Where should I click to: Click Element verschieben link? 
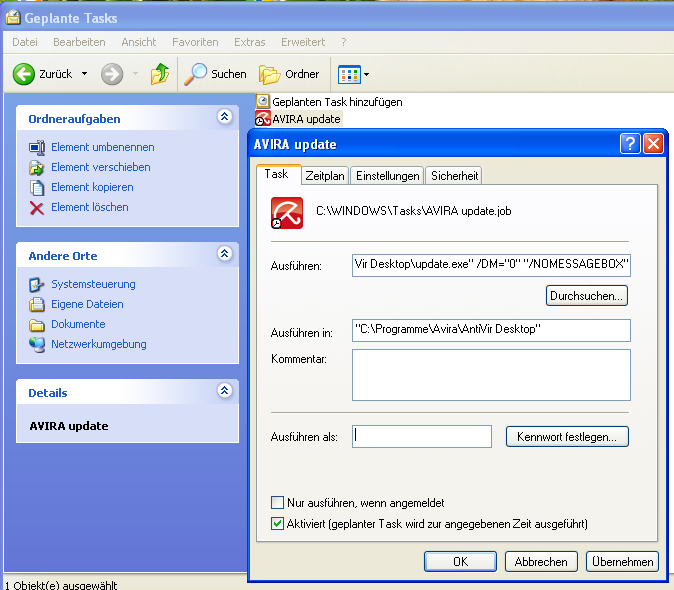[x=101, y=167]
